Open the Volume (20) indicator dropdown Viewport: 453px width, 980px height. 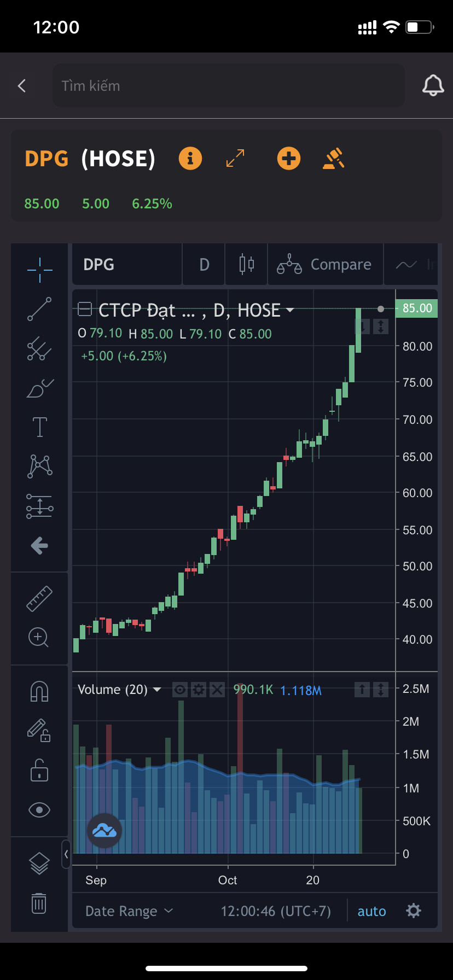pyautogui.click(x=157, y=690)
